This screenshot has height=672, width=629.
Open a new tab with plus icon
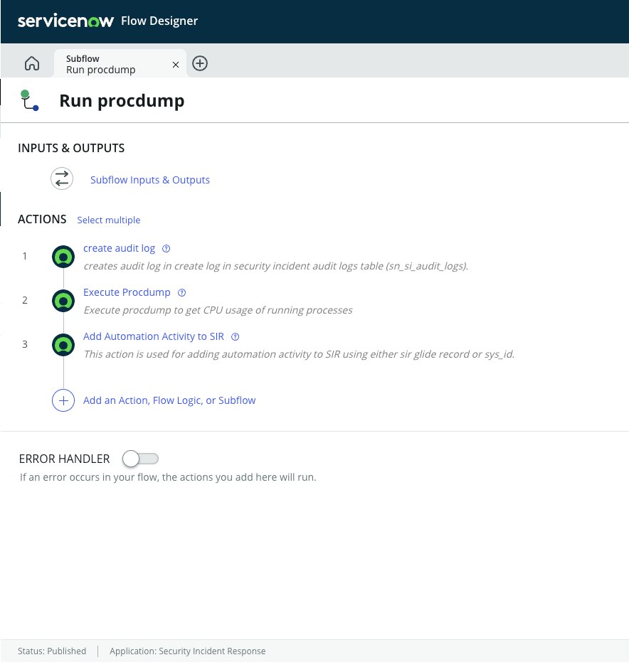coord(200,63)
